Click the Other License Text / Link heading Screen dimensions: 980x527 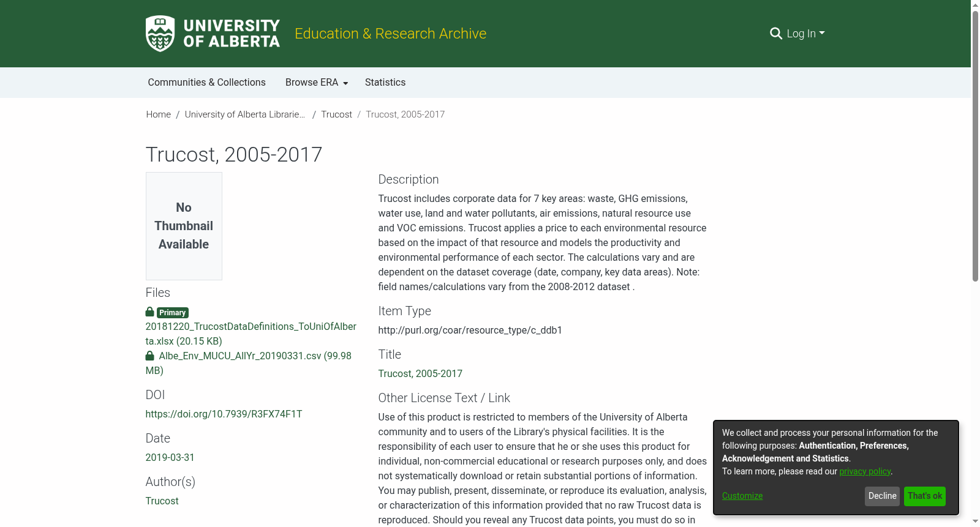pos(444,398)
